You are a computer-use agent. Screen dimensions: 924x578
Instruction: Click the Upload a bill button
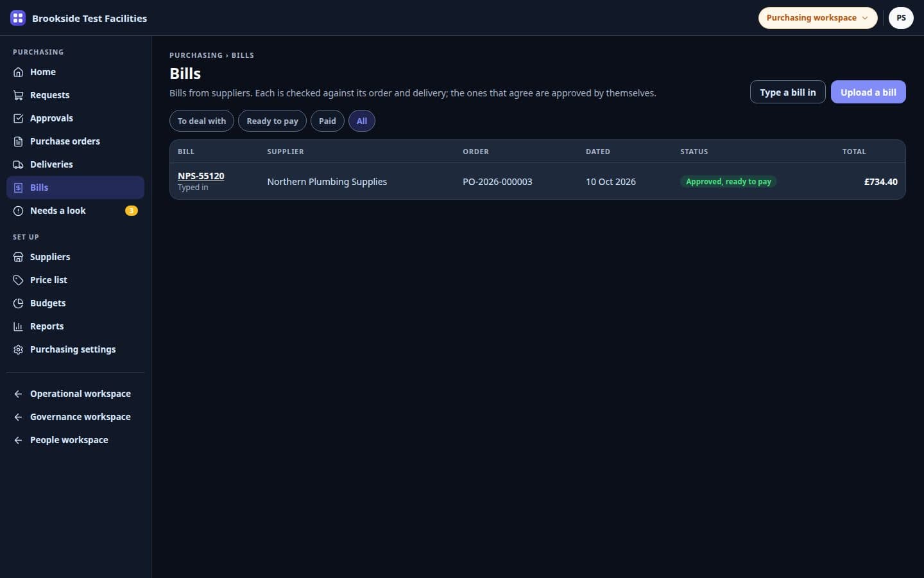pos(868,92)
